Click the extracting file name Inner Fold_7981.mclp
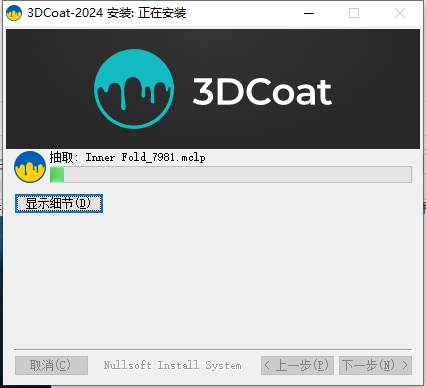Viewport: 426px width, 388px height. click(145, 157)
